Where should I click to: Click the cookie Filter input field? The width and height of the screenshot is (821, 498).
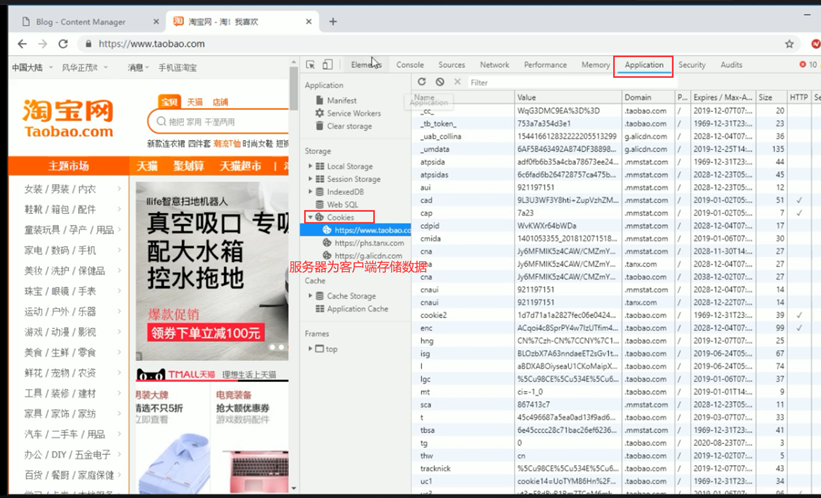point(571,82)
